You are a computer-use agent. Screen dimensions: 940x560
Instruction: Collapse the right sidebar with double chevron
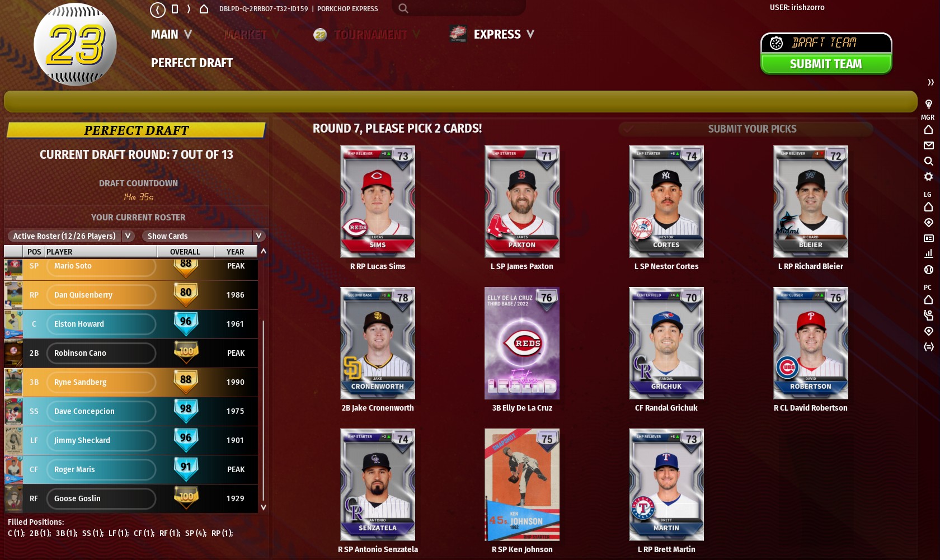[x=930, y=82]
